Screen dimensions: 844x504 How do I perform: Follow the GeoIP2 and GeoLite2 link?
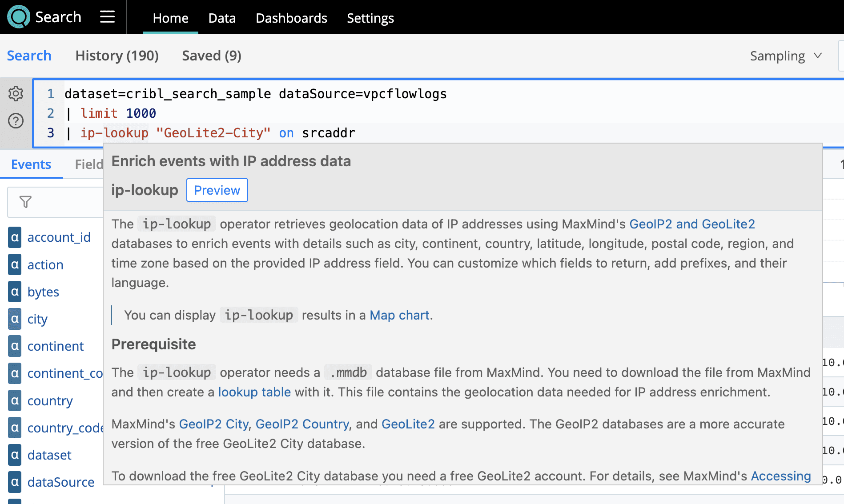click(692, 224)
